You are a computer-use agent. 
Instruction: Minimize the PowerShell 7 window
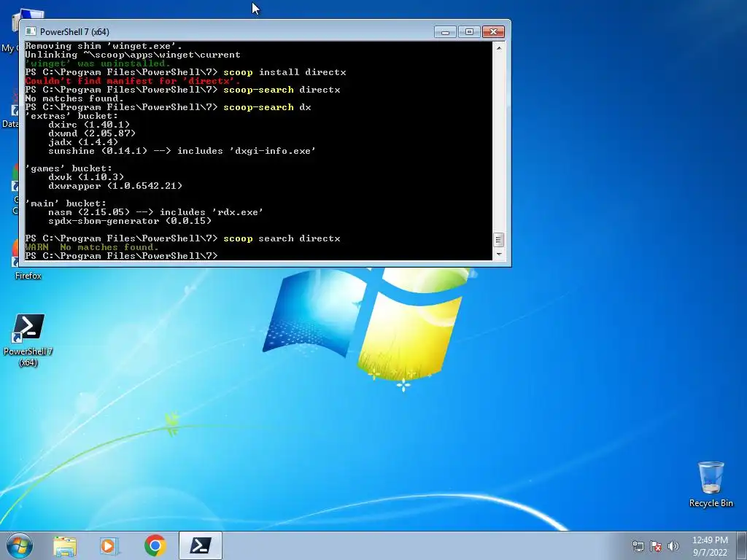(445, 32)
